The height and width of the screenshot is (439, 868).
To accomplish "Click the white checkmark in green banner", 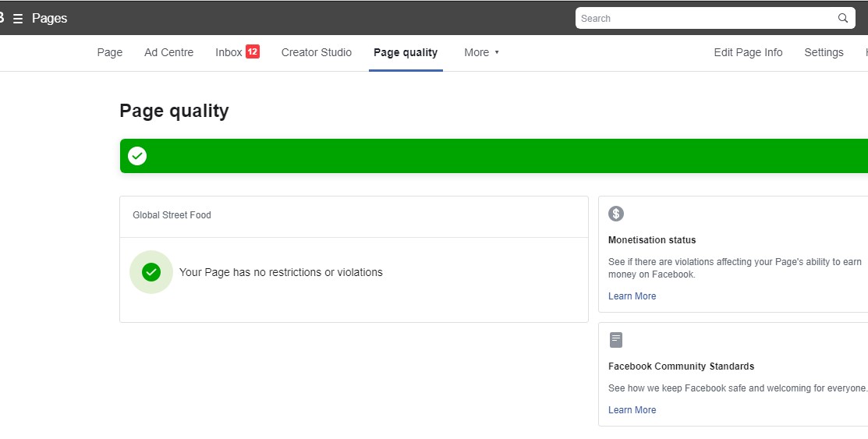I will 137,156.
